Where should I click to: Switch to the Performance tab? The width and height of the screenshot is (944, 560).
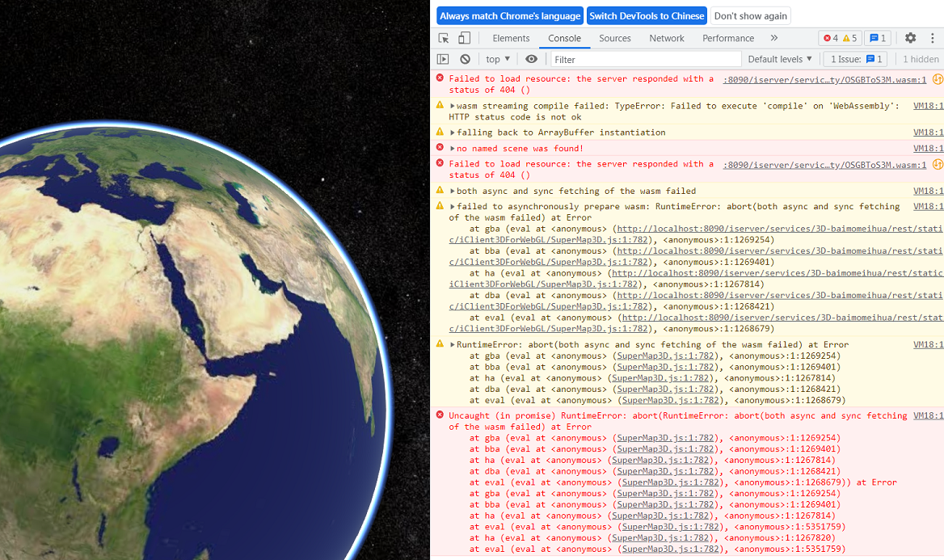pyautogui.click(x=728, y=38)
